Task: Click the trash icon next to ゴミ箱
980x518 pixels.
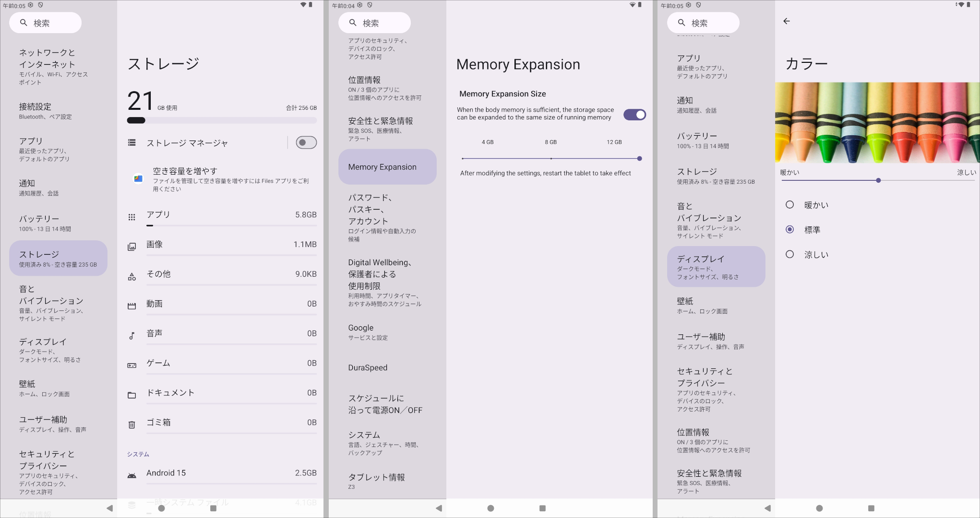Action: (131, 425)
